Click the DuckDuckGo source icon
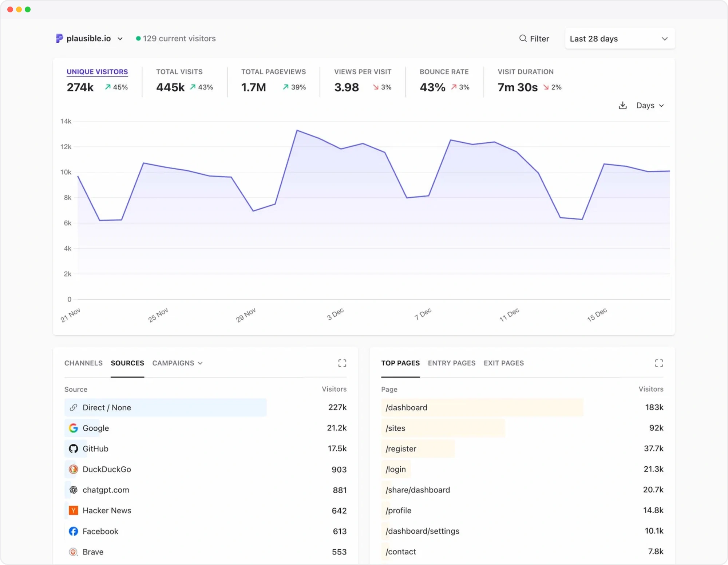Viewport: 728px width, 565px height. click(x=74, y=469)
